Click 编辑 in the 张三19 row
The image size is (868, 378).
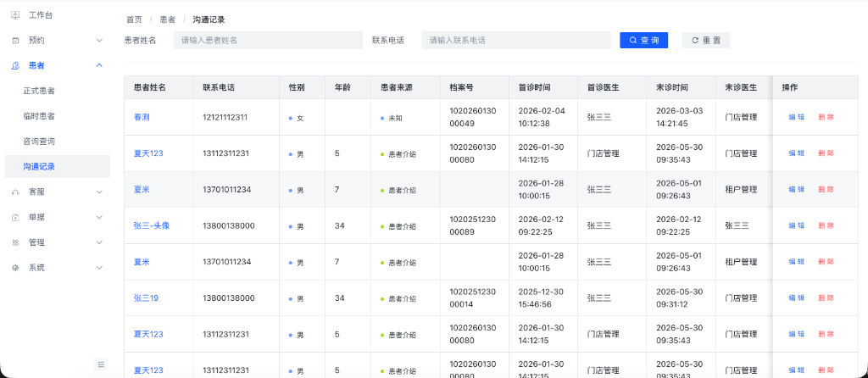coord(797,298)
